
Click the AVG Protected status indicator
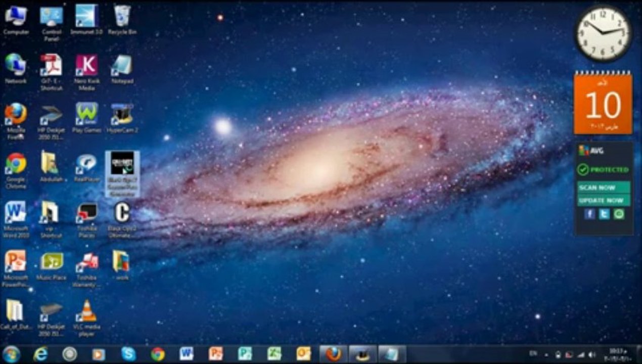pos(603,169)
